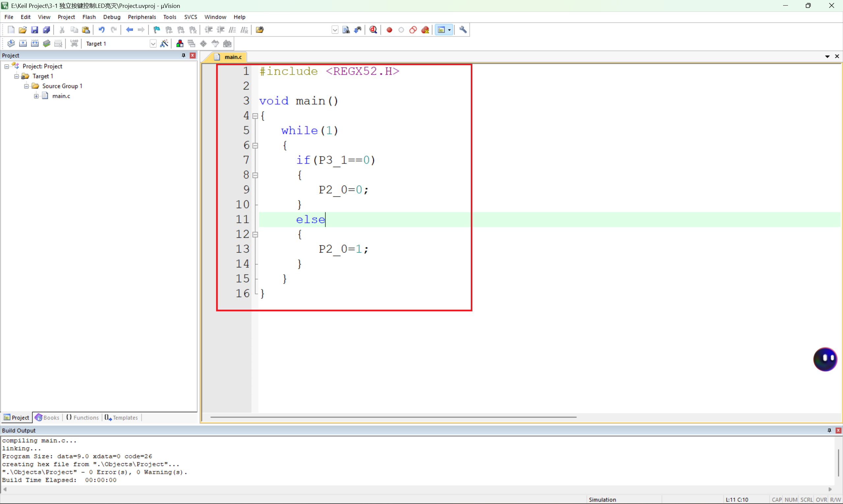Click the Save file icon
This screenshot has width=843, height=504.
34,30
